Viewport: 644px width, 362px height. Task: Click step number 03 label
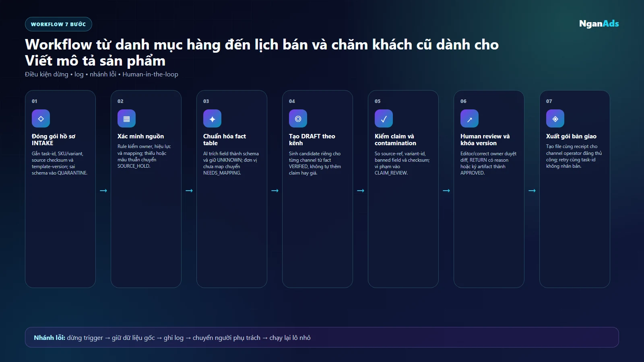coord(206,101)
